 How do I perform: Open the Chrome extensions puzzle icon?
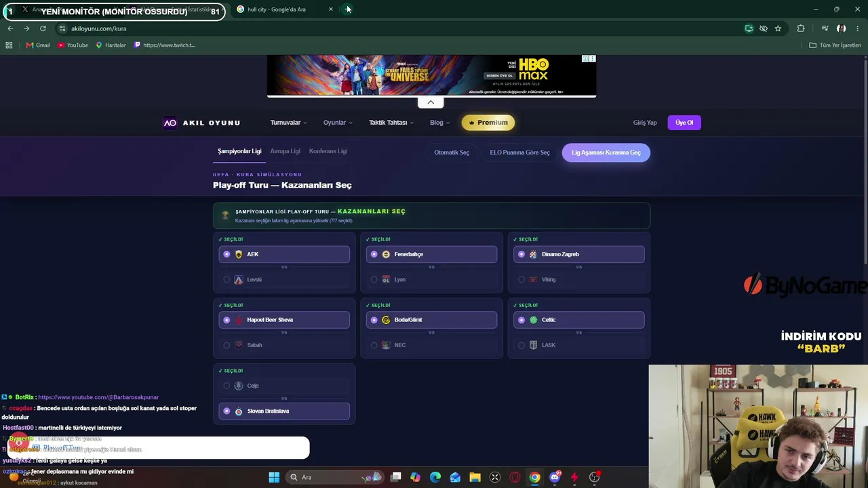click(x=801, y=28)
